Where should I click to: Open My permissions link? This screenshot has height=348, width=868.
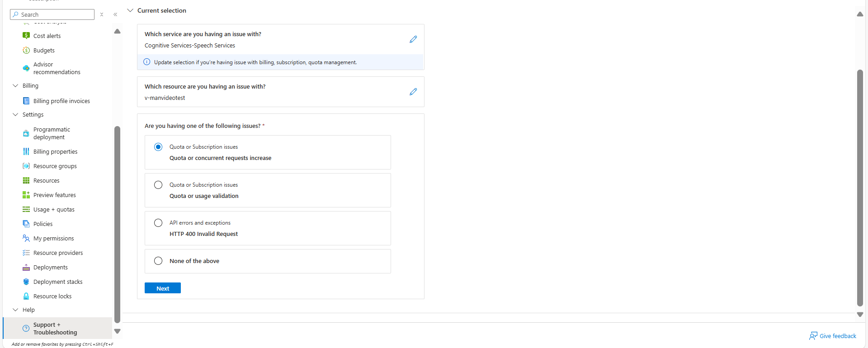(x=53, y=238)
